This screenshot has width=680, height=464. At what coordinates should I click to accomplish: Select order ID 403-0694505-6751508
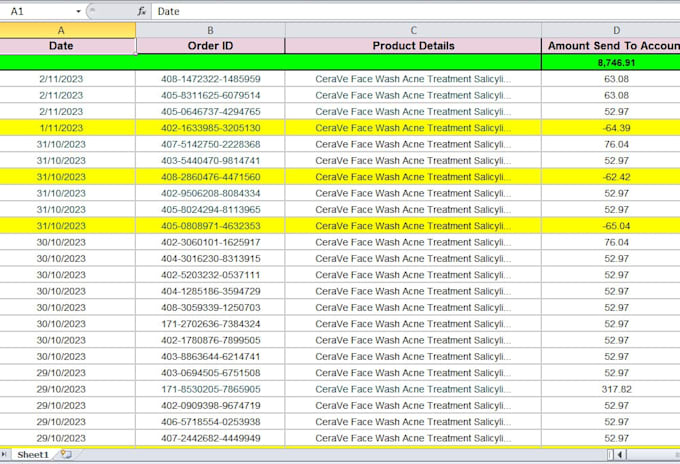pyautogui.click(x=210, y=373)
